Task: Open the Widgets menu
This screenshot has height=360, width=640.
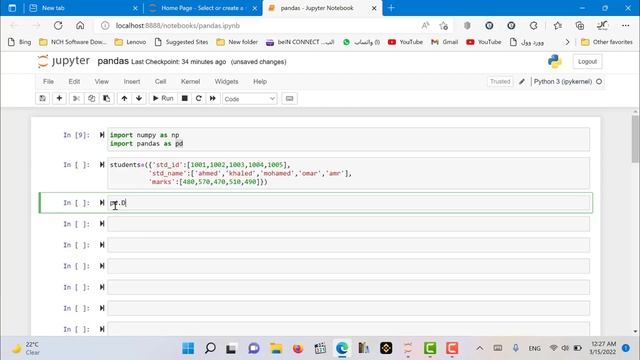Action: click(226, 81)
